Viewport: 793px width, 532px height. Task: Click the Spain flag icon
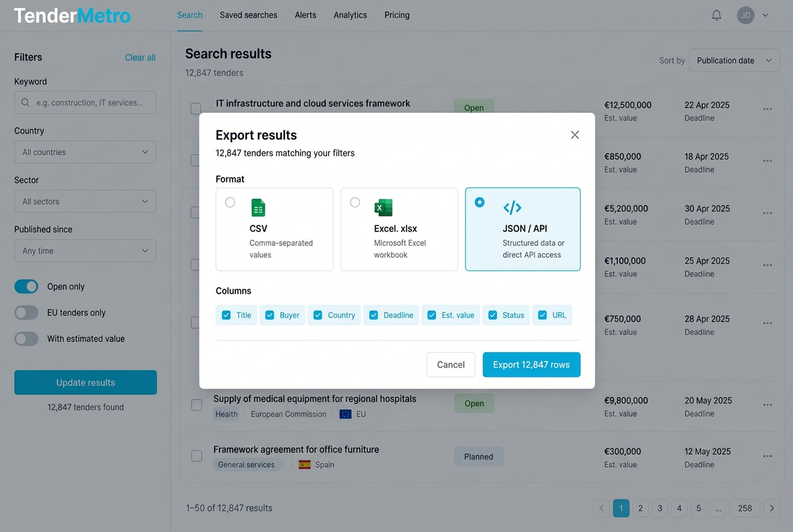pos(304,465)
